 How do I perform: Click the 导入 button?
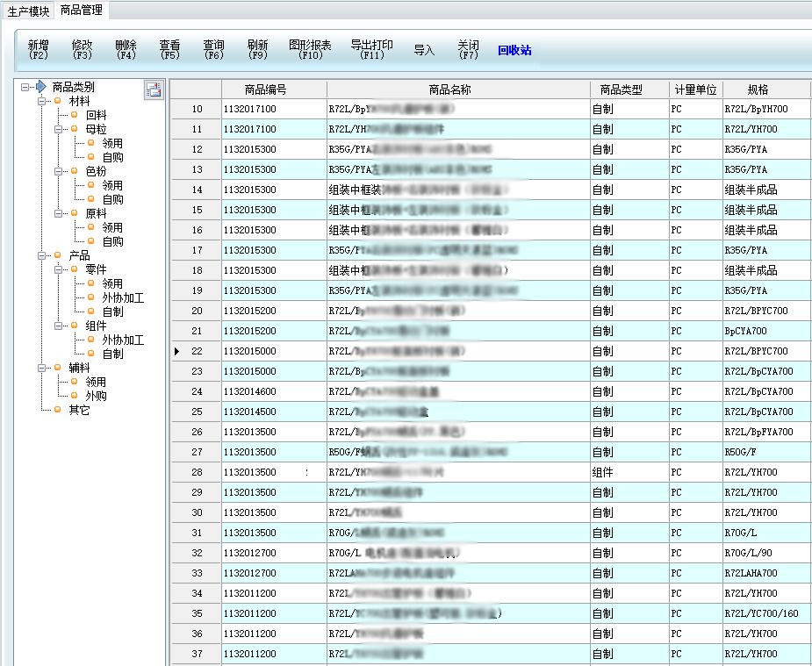click(x=424, y=51)
